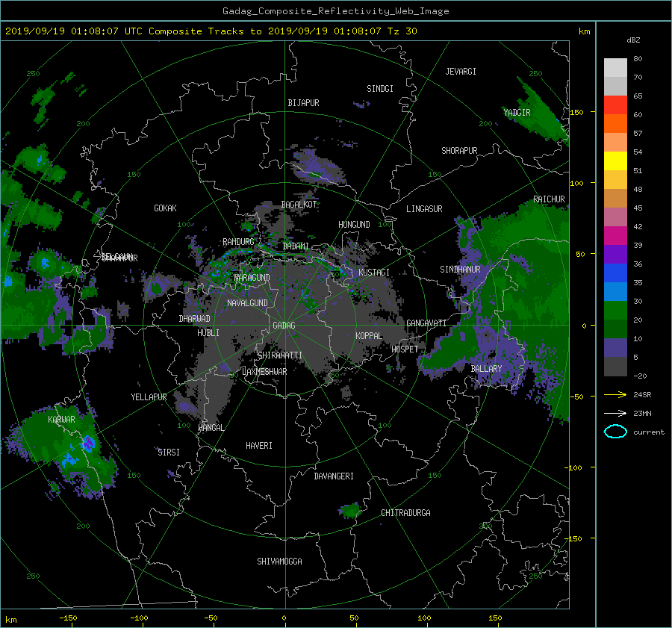The height and width of the screenshot is (628, 672).
Task: Click the BADAMI city label
Action: [x=296, y=246]
